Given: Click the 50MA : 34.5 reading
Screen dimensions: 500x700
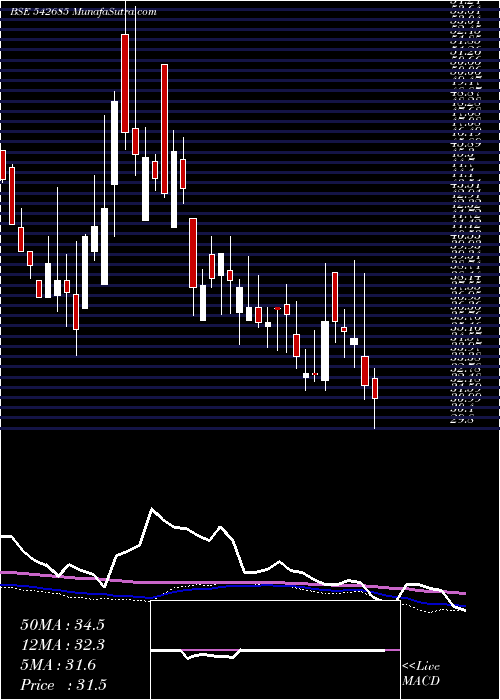Looking at the screenshot, I should [62, 625].
